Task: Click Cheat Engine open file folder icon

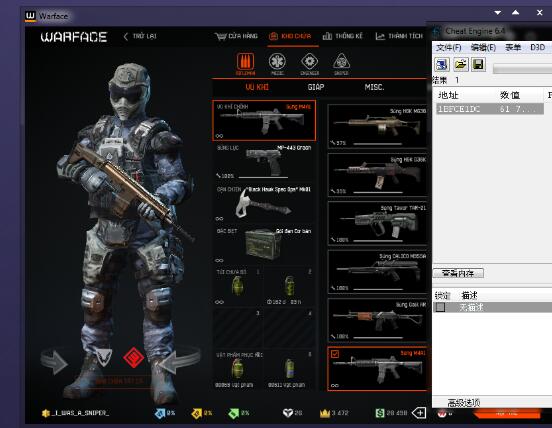Action: point(460,64)
